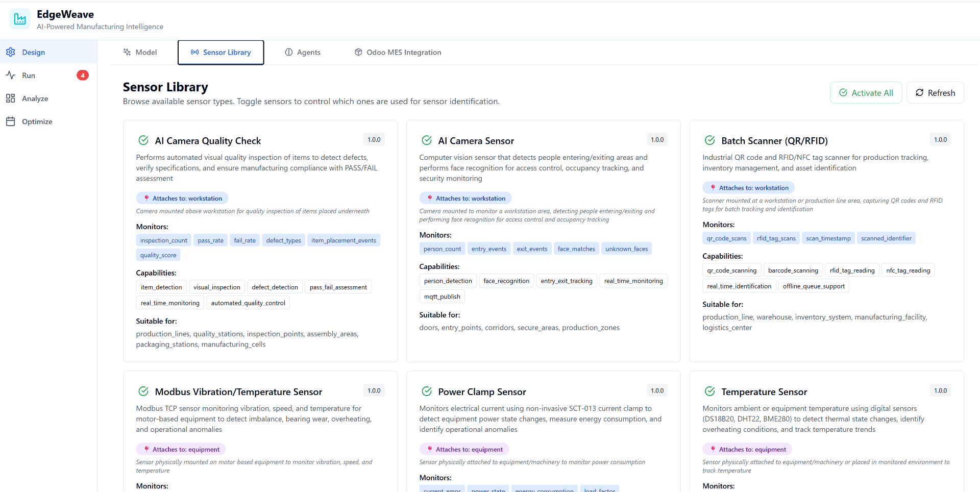980x492 pixels.
Task: Toggle the Batch Scanner (QR/RFID) checkmark
Action: 710,140
